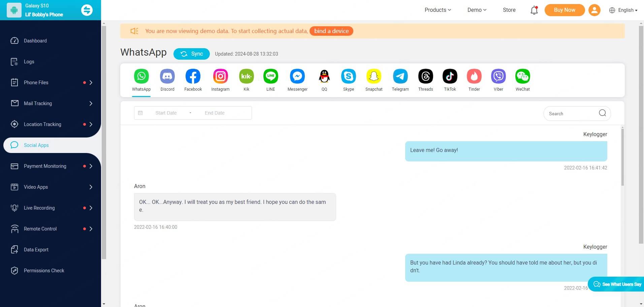Select the Snapchat ghost icon

[374, 76]
